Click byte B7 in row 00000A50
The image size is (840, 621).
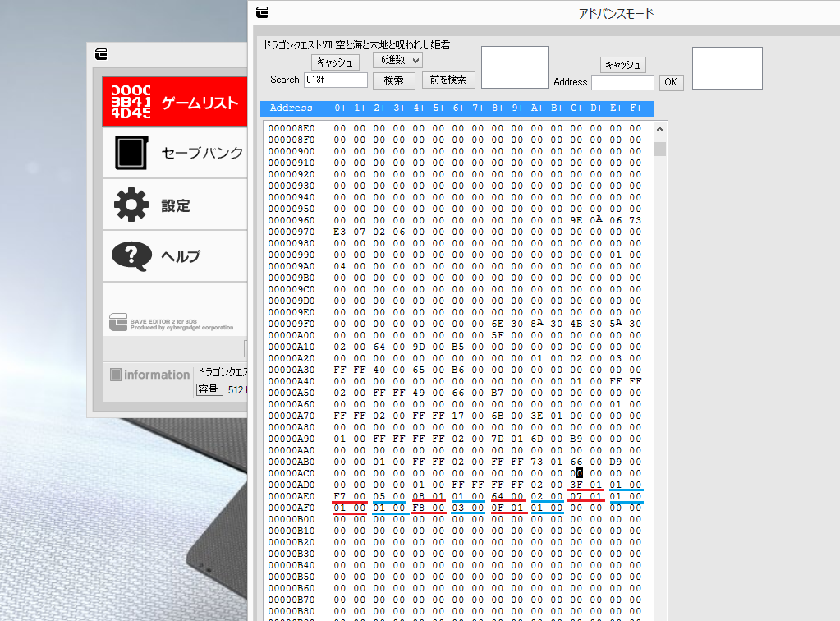pos(498,393)
